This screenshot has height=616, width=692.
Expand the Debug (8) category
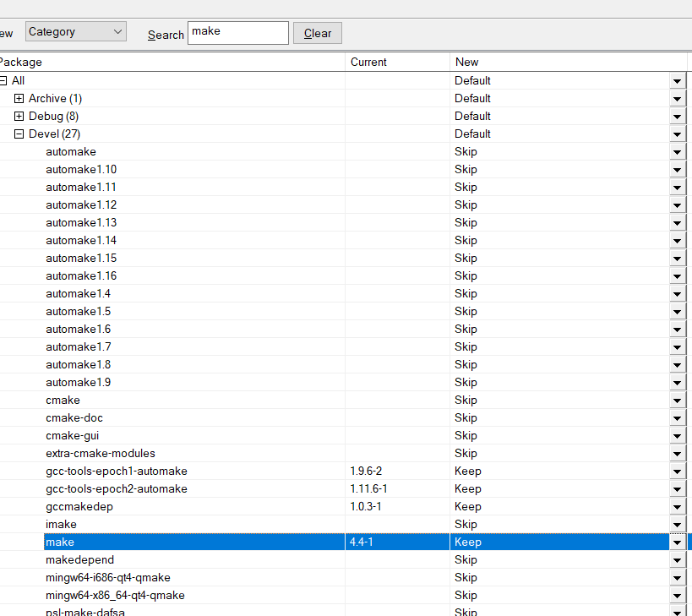tap(19, 117)
